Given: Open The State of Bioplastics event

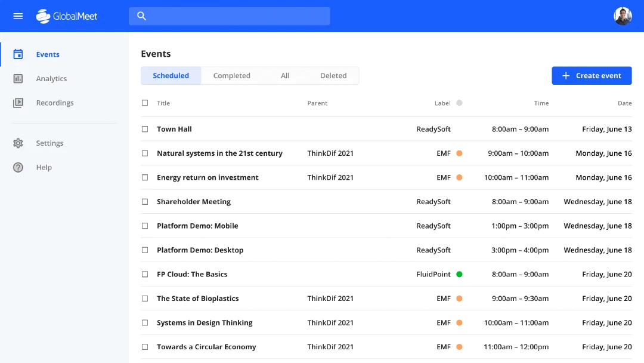Looking at the screenshot, I should 197,299.
